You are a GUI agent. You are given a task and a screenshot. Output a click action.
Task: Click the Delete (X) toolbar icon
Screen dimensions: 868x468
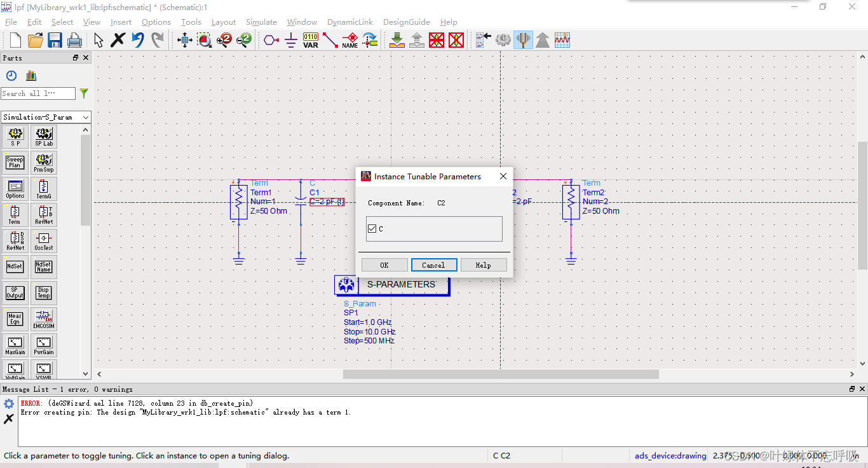click(x=118, y=40)
